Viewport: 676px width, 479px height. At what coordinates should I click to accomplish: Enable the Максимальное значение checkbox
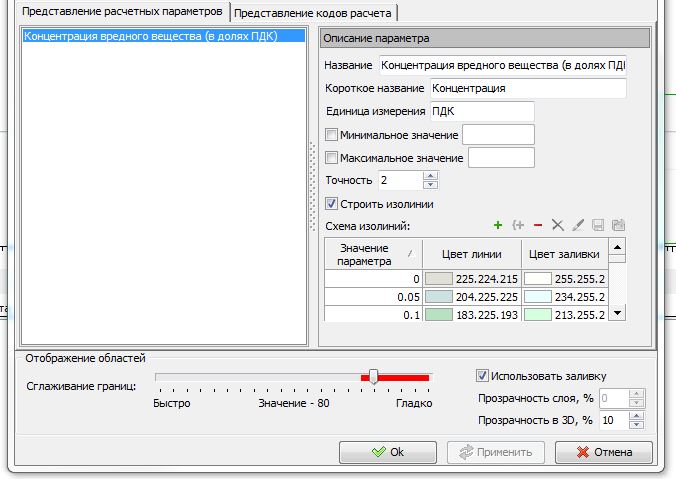point(332,158)
